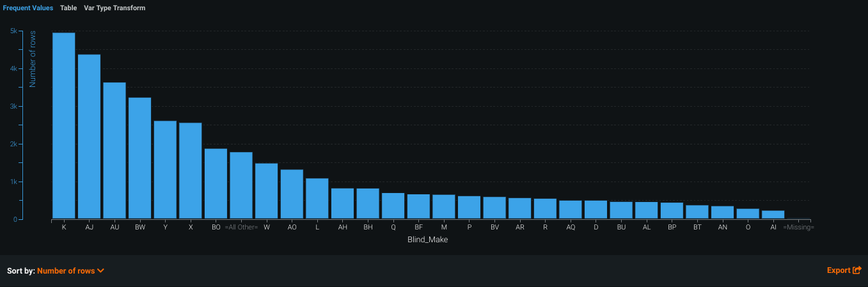
Task: Select the bar labeled W
Action: tap(266, 191)
